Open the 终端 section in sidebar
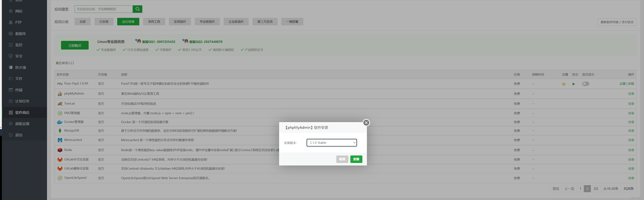Screen dimensions: 644x200 pos(19,90)
